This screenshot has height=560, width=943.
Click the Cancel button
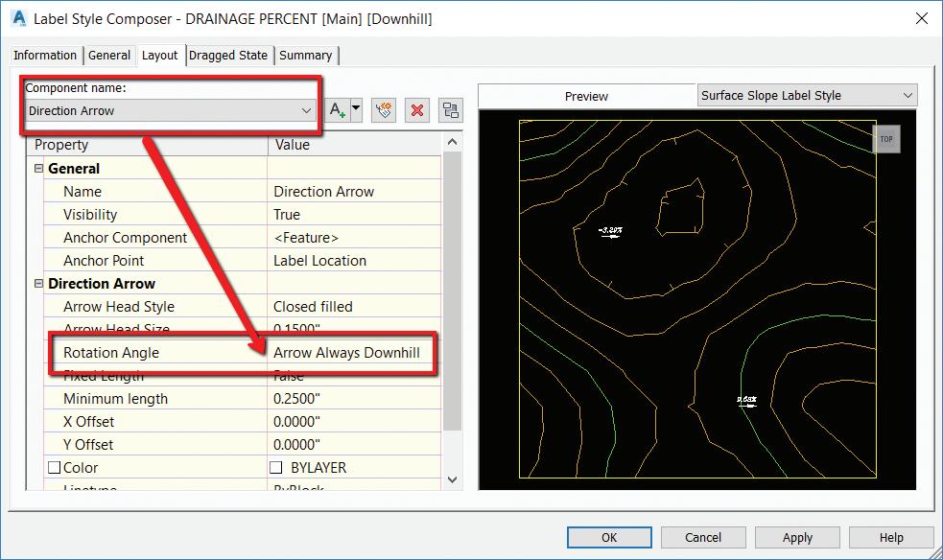[x=703, y=537]
